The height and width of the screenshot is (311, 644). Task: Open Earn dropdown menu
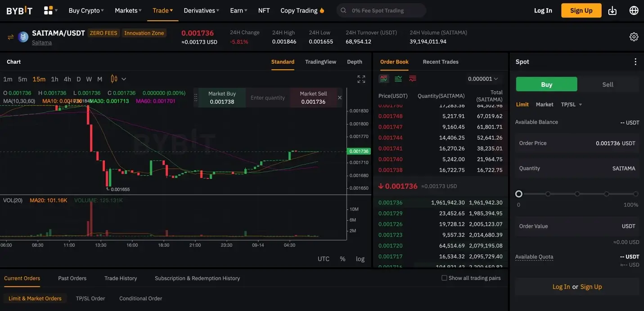239,10
